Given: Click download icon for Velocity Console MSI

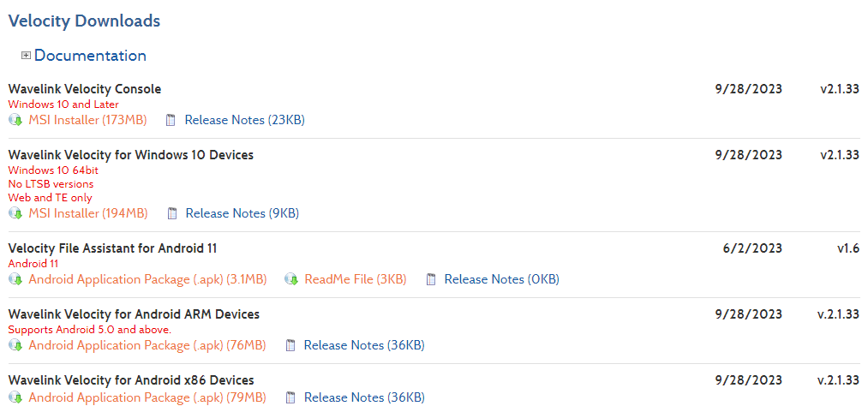Looking at the screenshot, I should (x=15, y=120).
